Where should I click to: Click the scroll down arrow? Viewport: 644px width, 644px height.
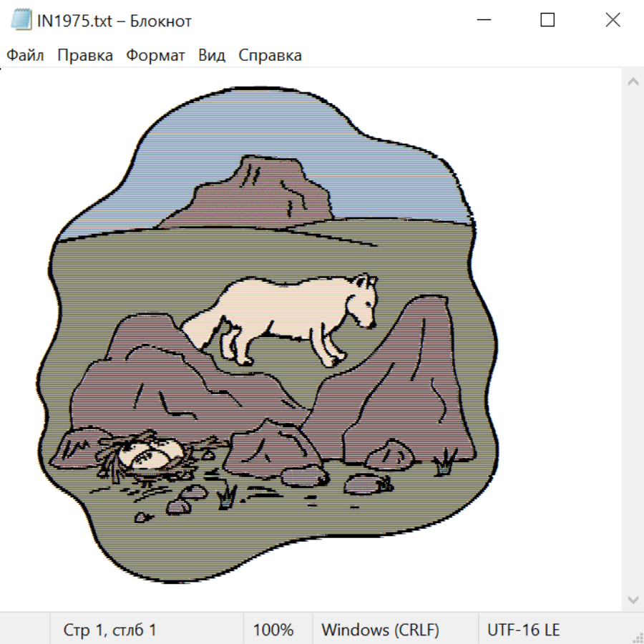pyautogui.click(x=633, y=599)
